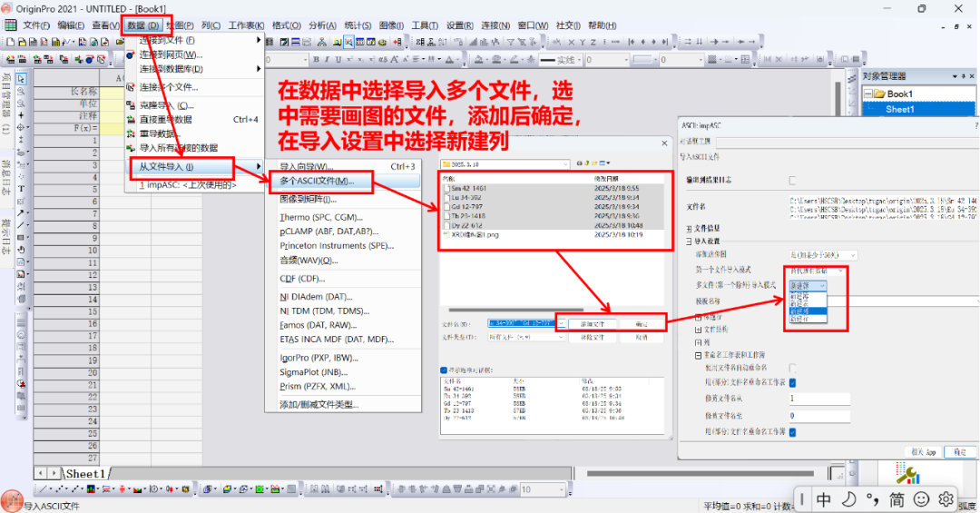This screenshot has height=513, width=980.
Task: Toggle IME moon half-width icon
Action: tap(848, 499)
